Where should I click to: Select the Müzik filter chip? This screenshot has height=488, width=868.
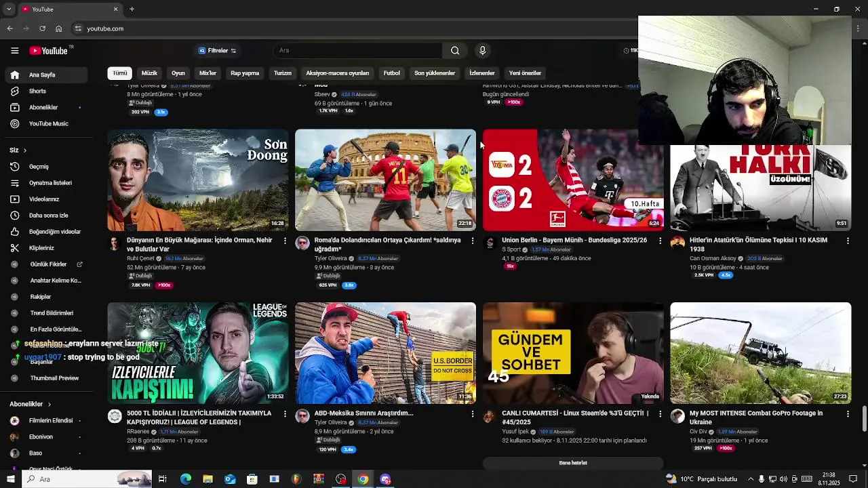tap(149, 73)
